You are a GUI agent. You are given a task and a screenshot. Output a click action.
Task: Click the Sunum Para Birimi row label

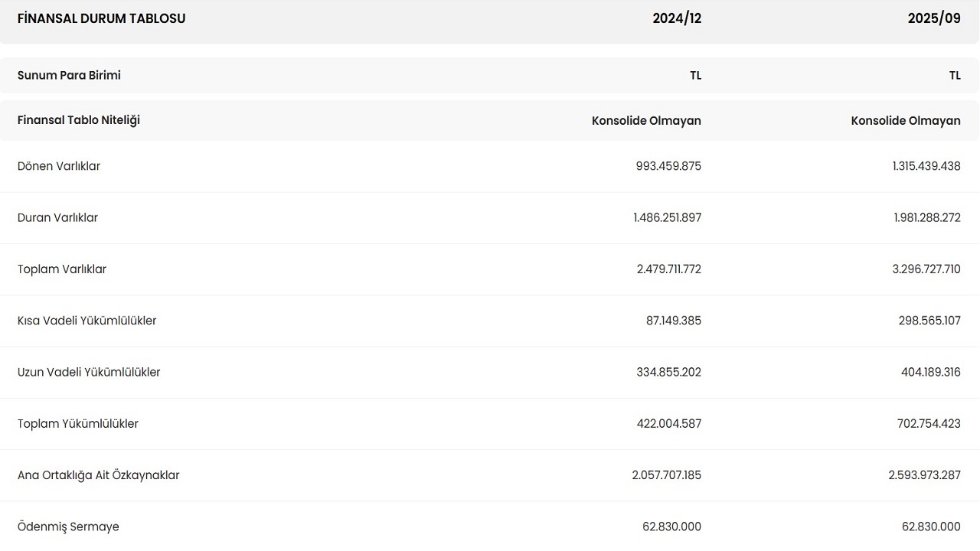coord(69,75)
